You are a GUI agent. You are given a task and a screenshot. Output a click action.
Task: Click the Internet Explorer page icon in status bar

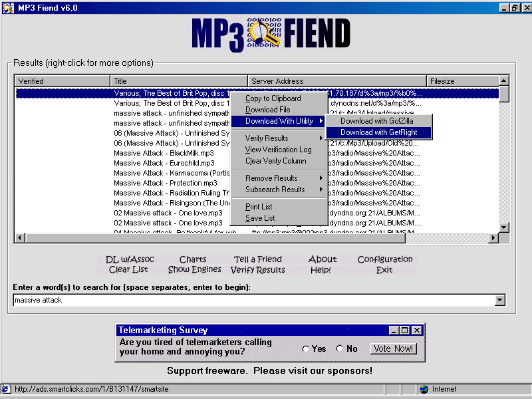(x=6, y=389)
